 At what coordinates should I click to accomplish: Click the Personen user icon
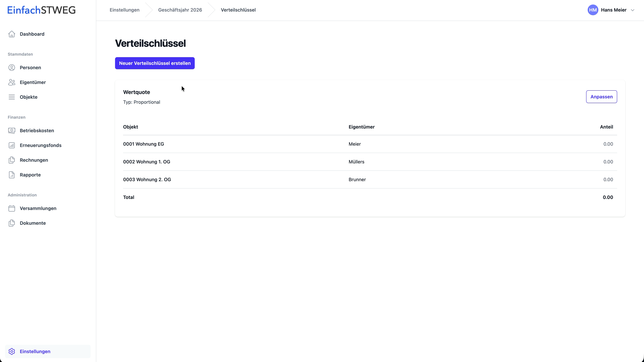point(12,67)
